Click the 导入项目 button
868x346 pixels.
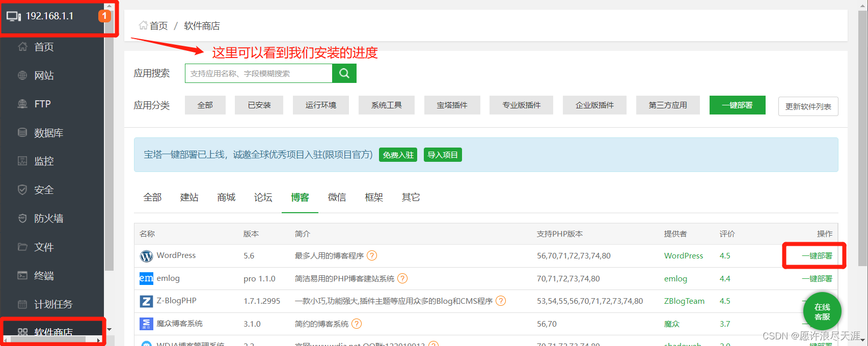tap(443, 155)
